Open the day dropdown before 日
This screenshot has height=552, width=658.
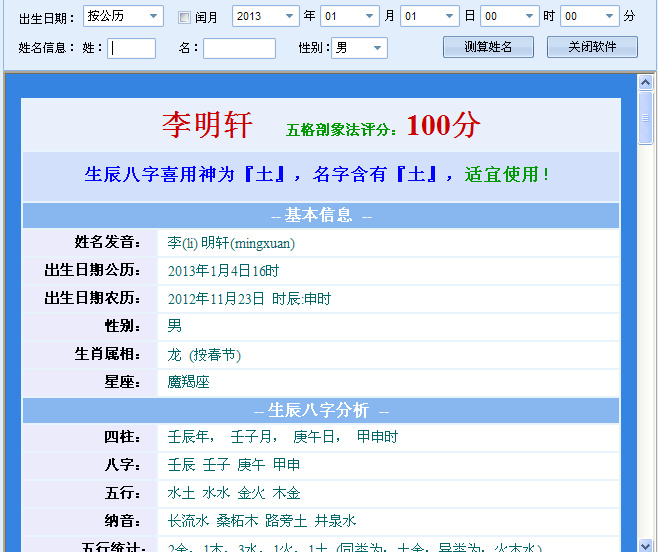click(430, 16)
